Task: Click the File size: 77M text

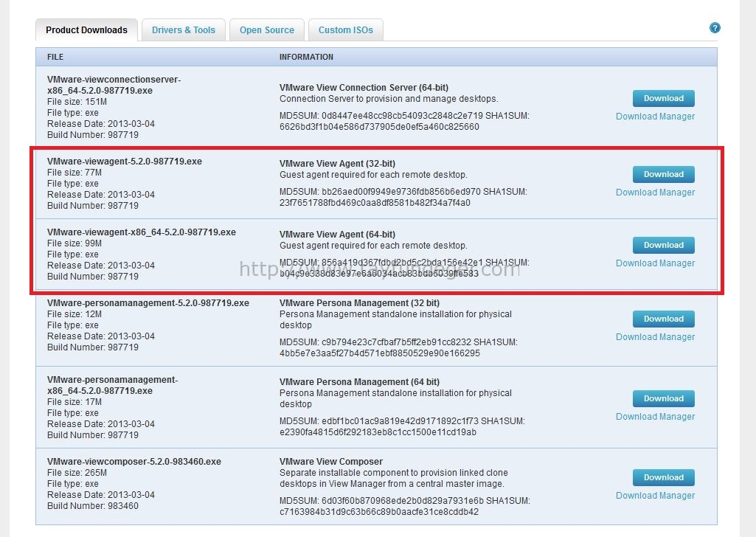Action: (74, 173)
